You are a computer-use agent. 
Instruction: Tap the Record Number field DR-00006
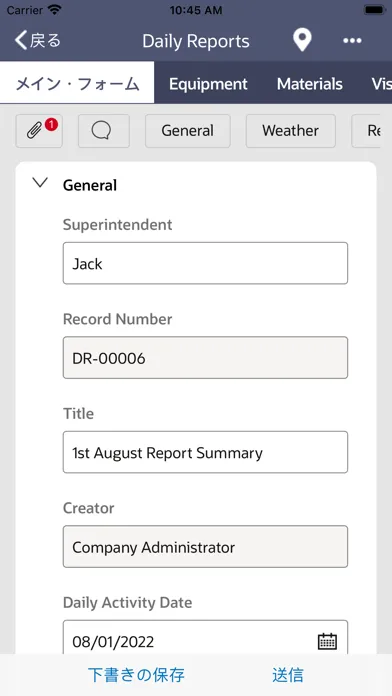(x=205, y=358)
